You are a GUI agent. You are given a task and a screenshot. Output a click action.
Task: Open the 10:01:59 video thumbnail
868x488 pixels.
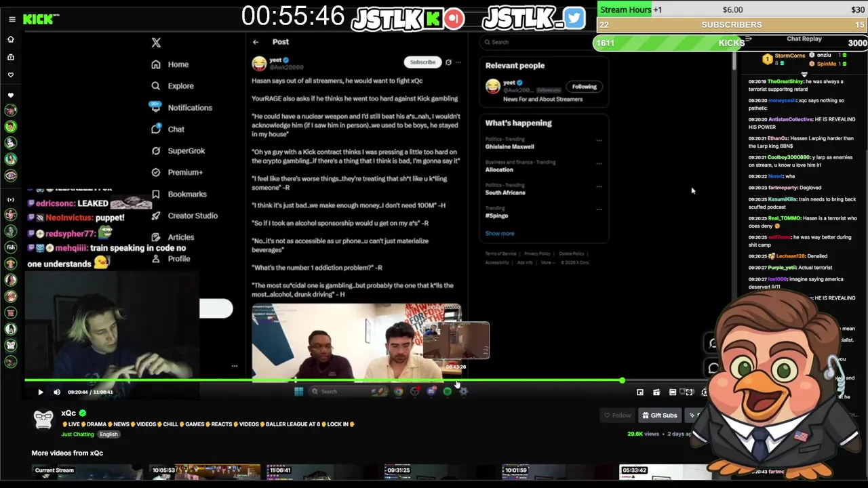[557, 472]
